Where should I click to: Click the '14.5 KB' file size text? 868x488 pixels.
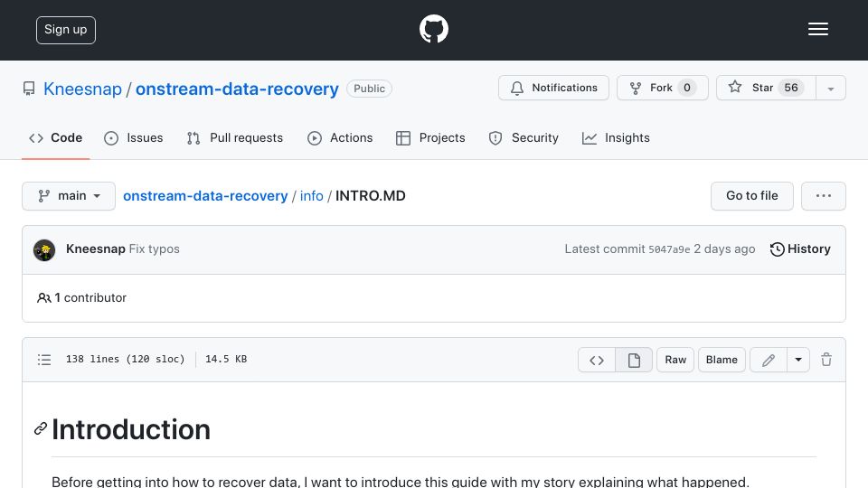pos(226,359)
